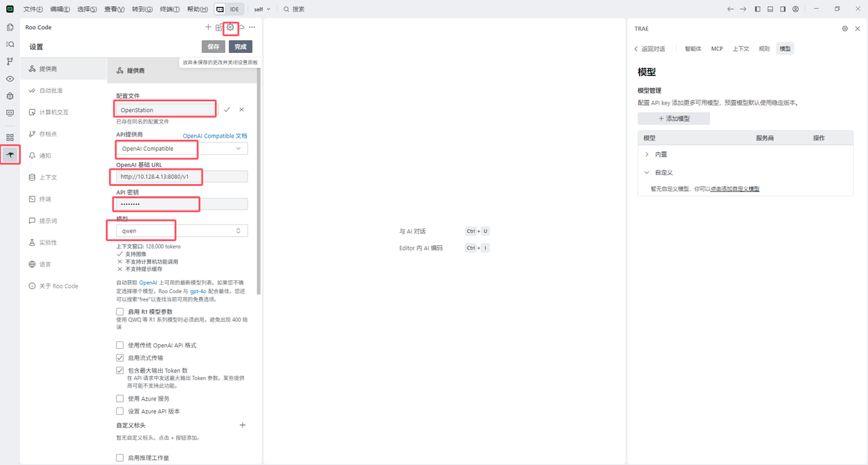Open TRAE panel settings gear
The height and width of the screenshot is (465, 868).
pyautogui.click(x=844, y=29)
